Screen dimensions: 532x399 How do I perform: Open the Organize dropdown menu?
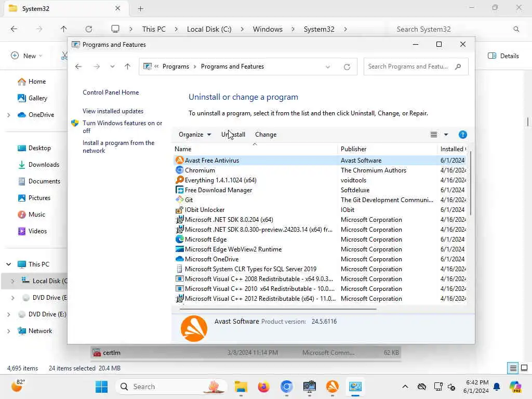tap(195, 135)
